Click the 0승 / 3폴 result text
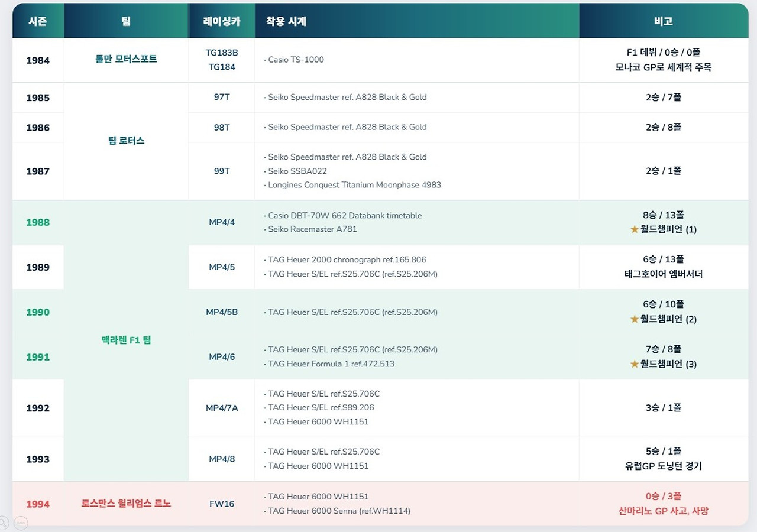Screen dimensions: 757x532 click(x=664, y=497)
